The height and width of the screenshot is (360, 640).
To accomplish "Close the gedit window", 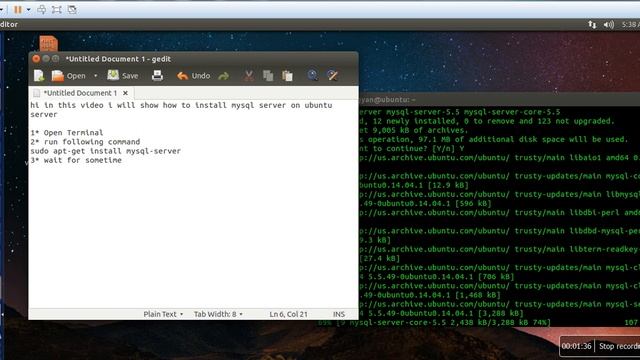I will (x=36, y=59).
